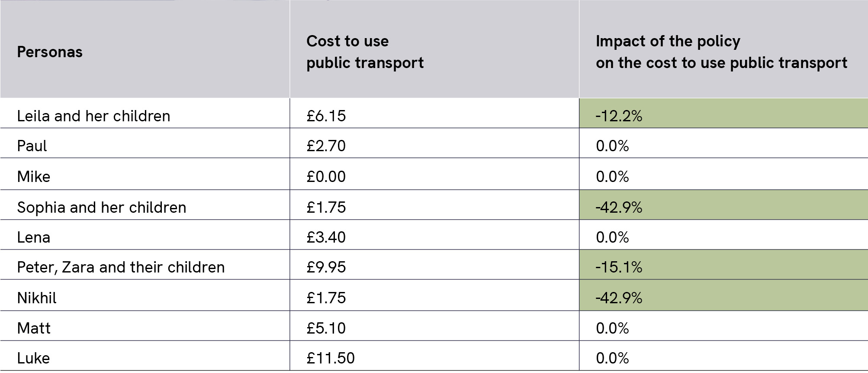Click the £6.15 cost cell

point(326,116)
